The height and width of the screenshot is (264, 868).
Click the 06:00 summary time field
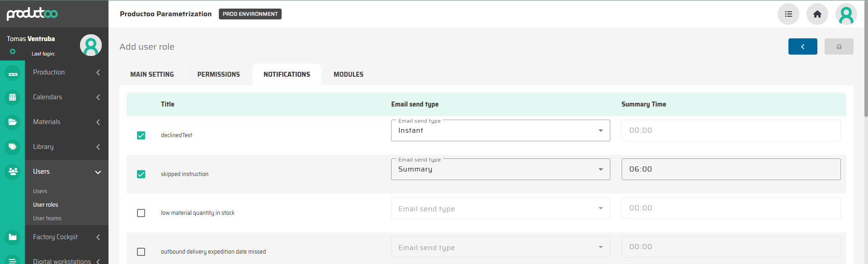(731, 169)
